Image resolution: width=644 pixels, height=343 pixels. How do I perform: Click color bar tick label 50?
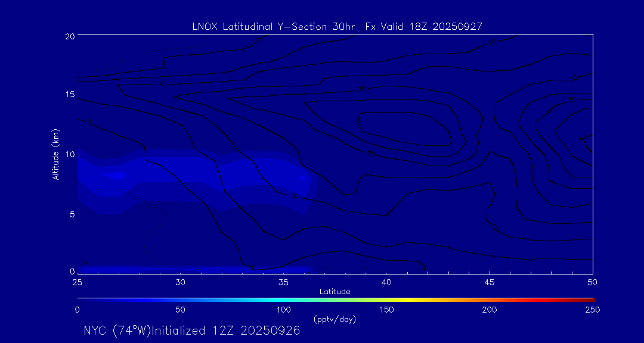click(x=180, y=310)
